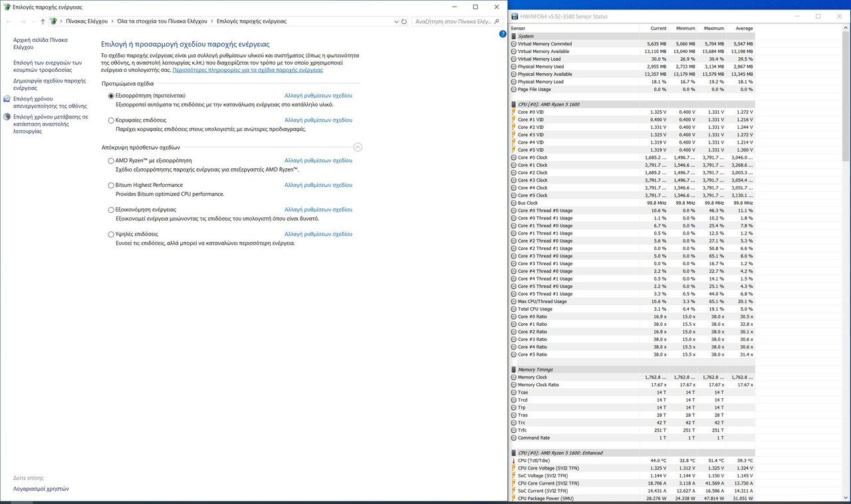Click the Control Panel search field
This screenshot has width=851, height=504.
click(453, 21)
